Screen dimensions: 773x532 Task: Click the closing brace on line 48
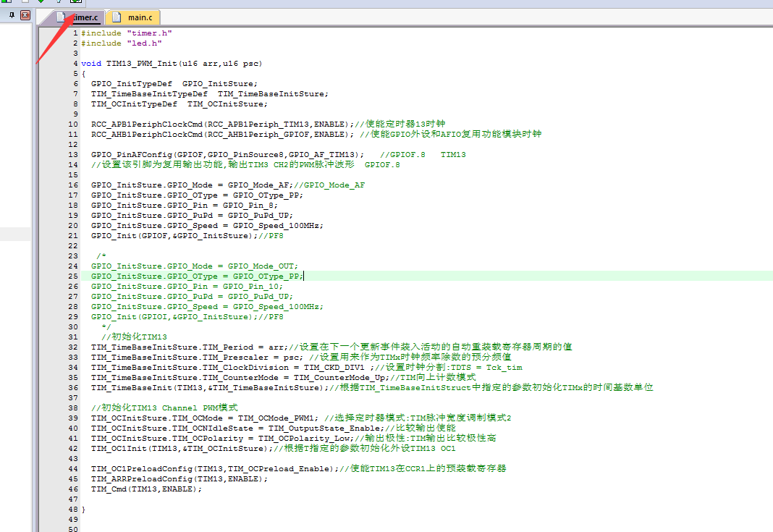pyautogui.click(x=83, y=510)
